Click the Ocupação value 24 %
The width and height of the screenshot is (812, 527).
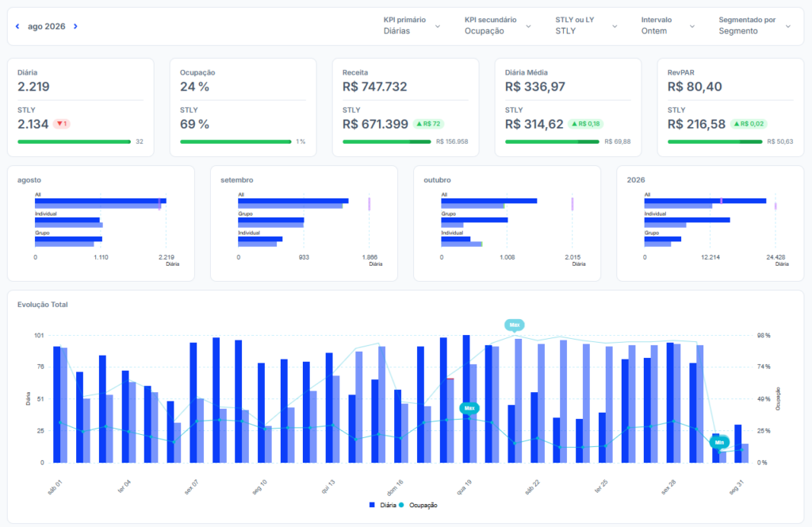click(195, 87)
